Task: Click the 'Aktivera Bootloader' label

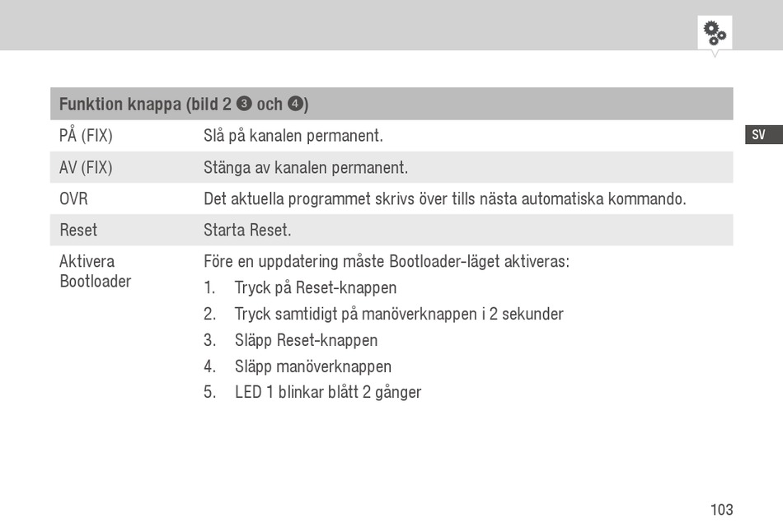Action: coord(96,271)
